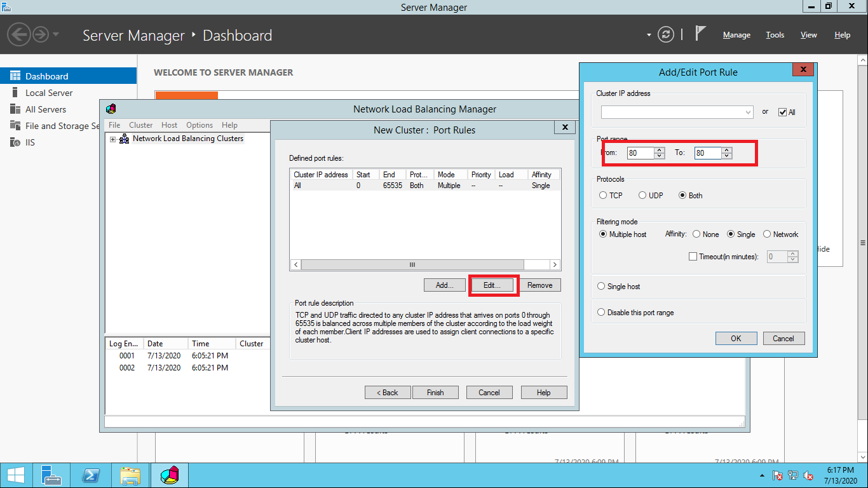Decrease the To port value
Screen dimensions: 868x488
pos(727,156)
